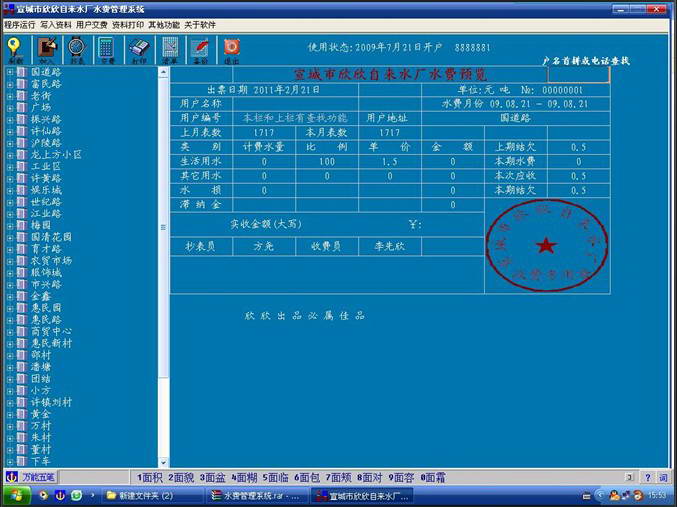
Task: Select 惠民路 in the street tree
Action: [46, 320]
